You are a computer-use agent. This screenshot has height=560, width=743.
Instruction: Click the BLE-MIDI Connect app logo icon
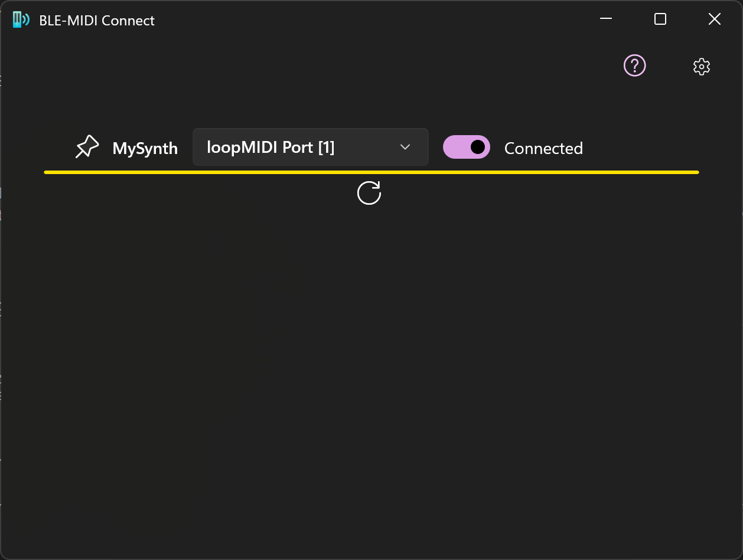(x=21, y=19)
